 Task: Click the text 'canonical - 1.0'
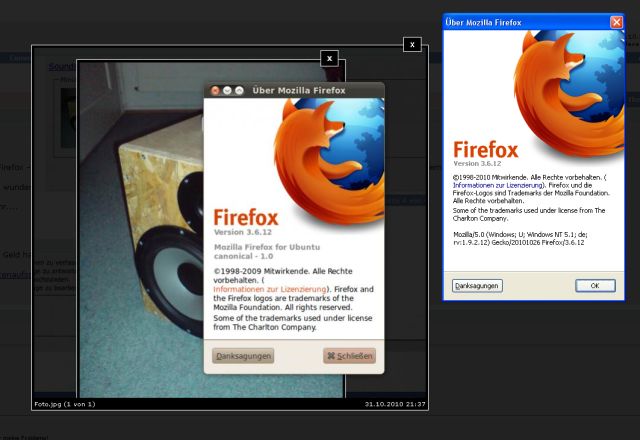(244, 256)
